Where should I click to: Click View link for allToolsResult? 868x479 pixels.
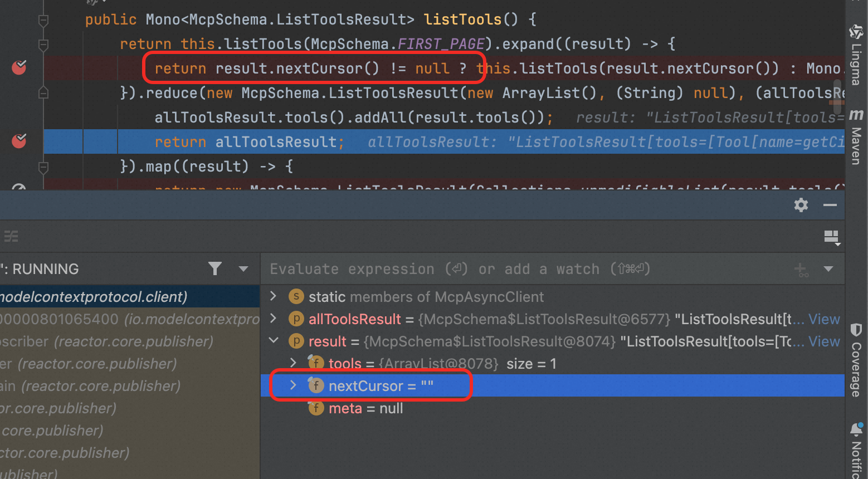point(823,319)
